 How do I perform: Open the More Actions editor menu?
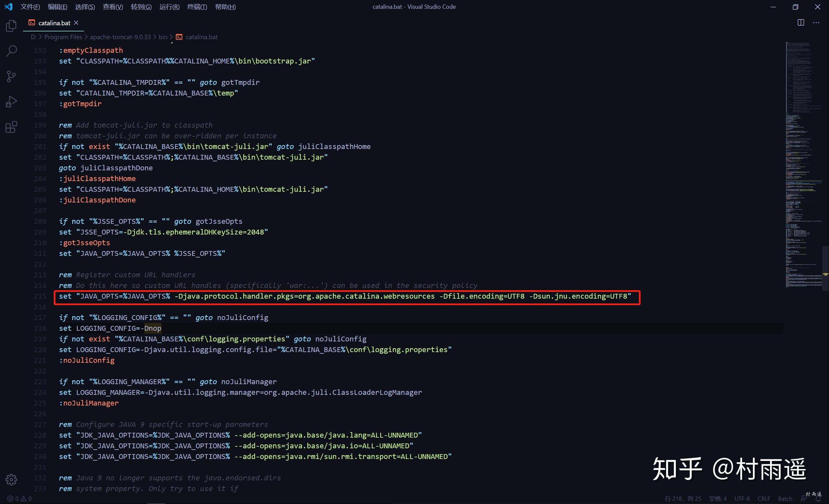(817, 23)
